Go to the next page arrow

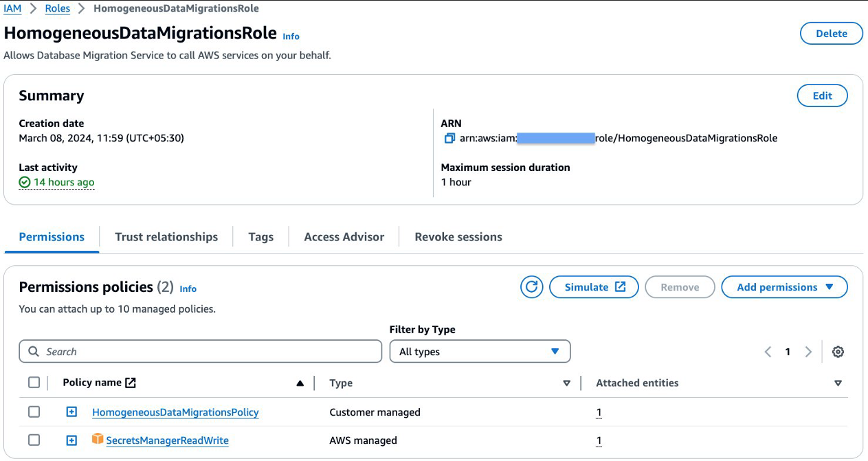click(808, 352)
